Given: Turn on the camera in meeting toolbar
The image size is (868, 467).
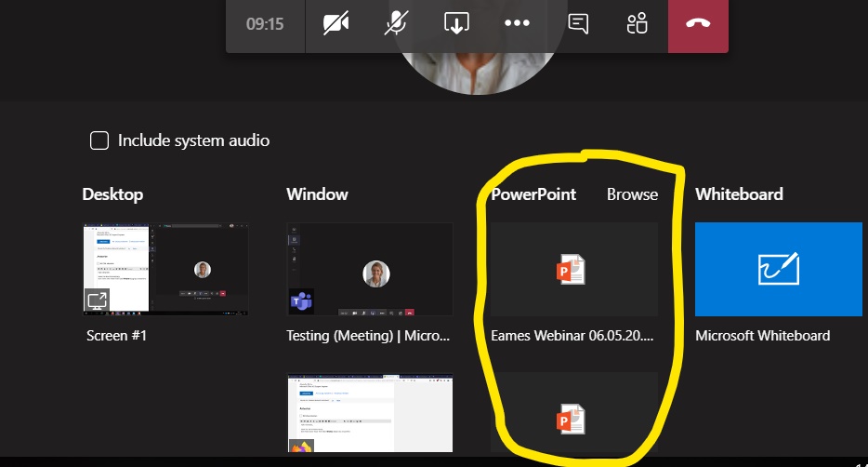Looking at the screenshot, I should [335, 24].
